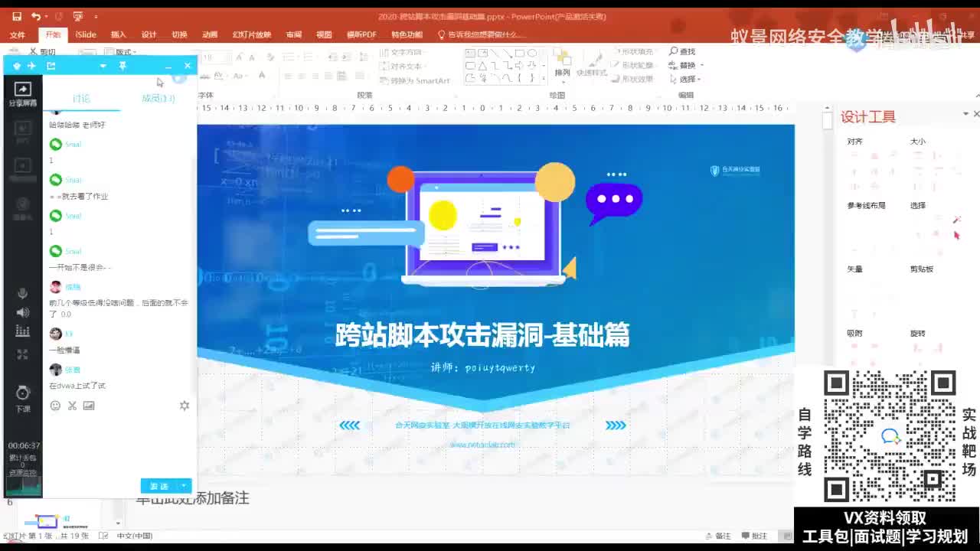The height and width of the screenshot is (551, 980).
Task: Switch to the 设计 ribbon tab
Action: point(149,34)
